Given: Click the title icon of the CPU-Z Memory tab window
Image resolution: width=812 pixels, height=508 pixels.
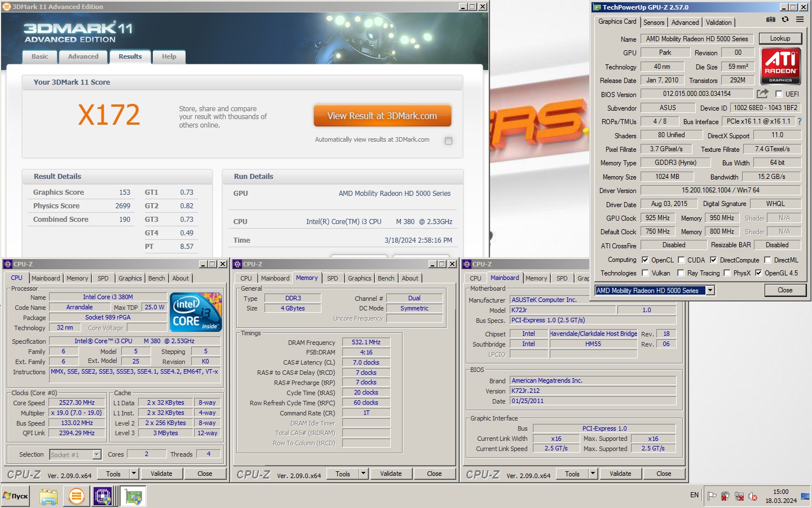Looking at the screenshot, I should pos(237,264).
